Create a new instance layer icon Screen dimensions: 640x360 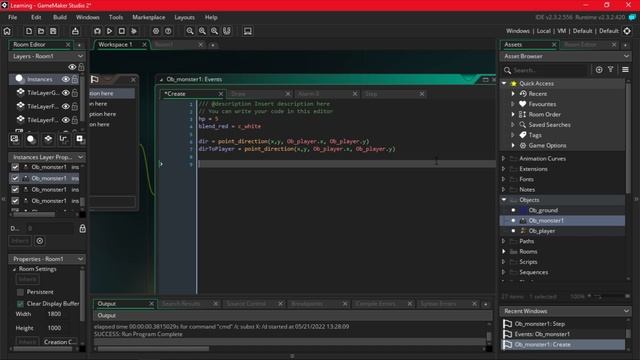tap(31, 139)
